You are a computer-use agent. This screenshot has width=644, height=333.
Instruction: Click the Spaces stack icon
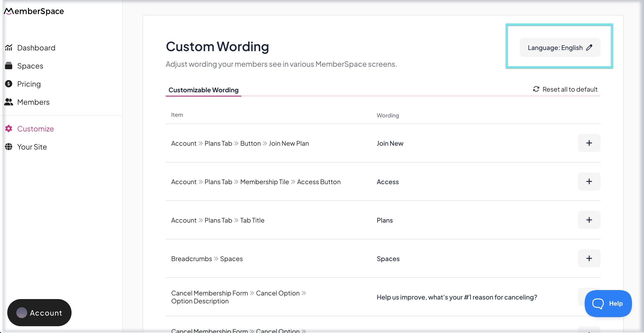click(x=9, y=66)
